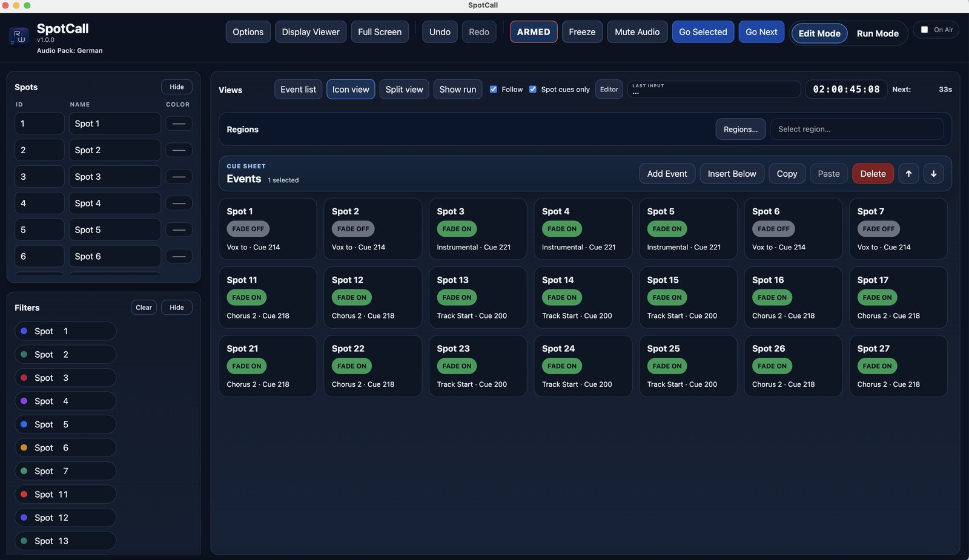The width and height of the screenshot is (969, 560).
Task: Click the timecode display 02:00:45:08
Action: 846,89
